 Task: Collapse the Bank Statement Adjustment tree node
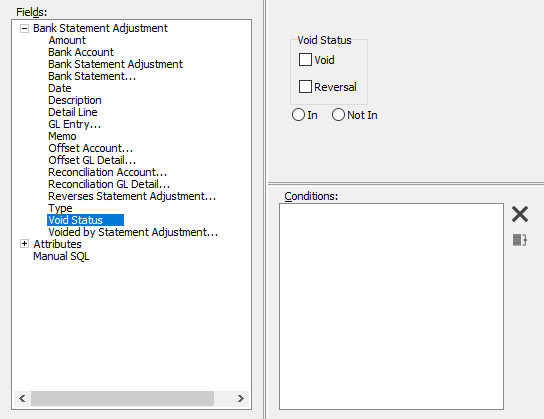click(x=24, y=28)
